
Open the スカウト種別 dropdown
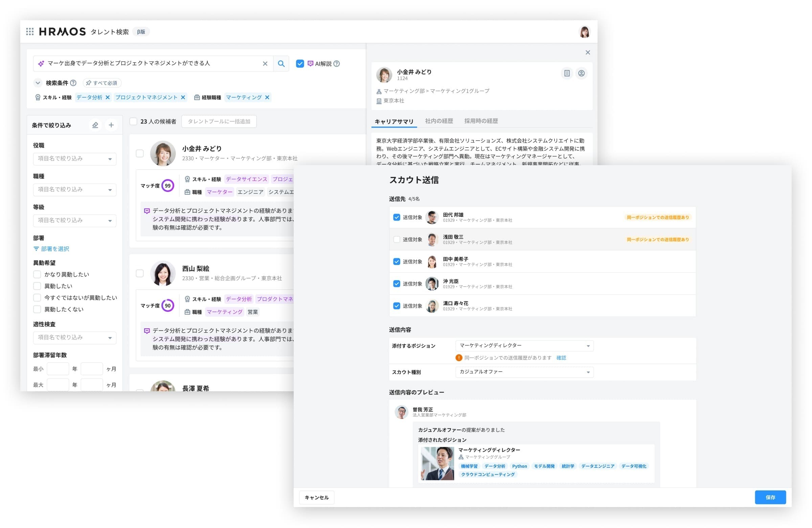coord(524,372)
